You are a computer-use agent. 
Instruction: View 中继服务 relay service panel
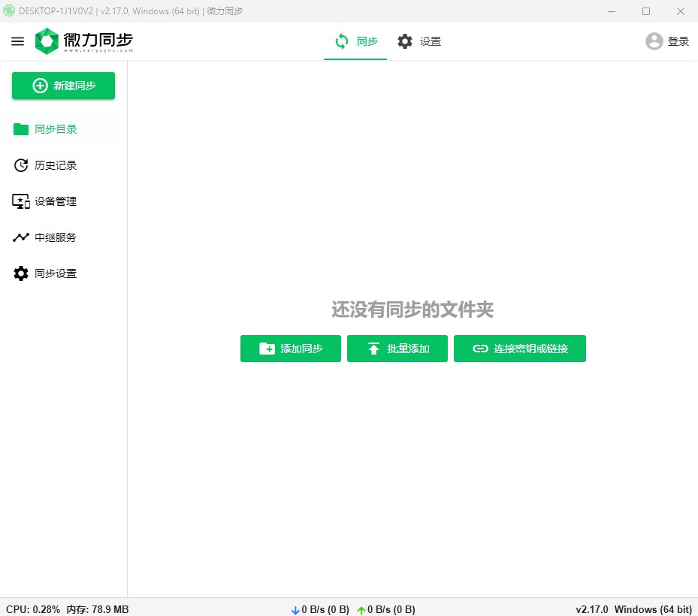pos(56,237)
